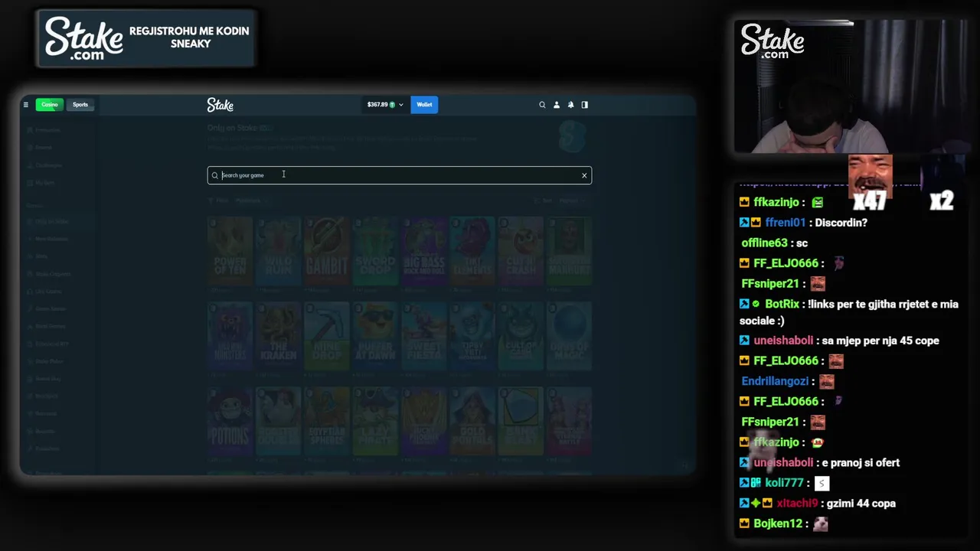Open the notifications bell icon
Screen dimensions: 980x551
[x=570, y=105]
